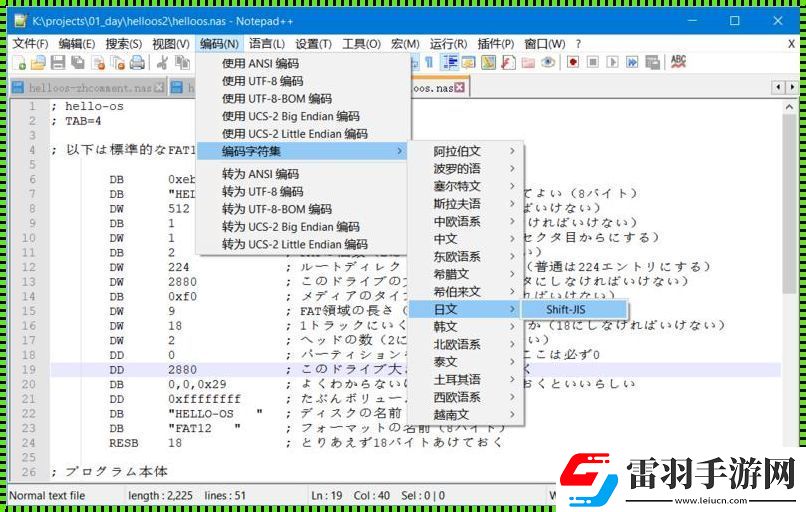Toggle the document monitoring eye icon

click(x=548, y=62)
